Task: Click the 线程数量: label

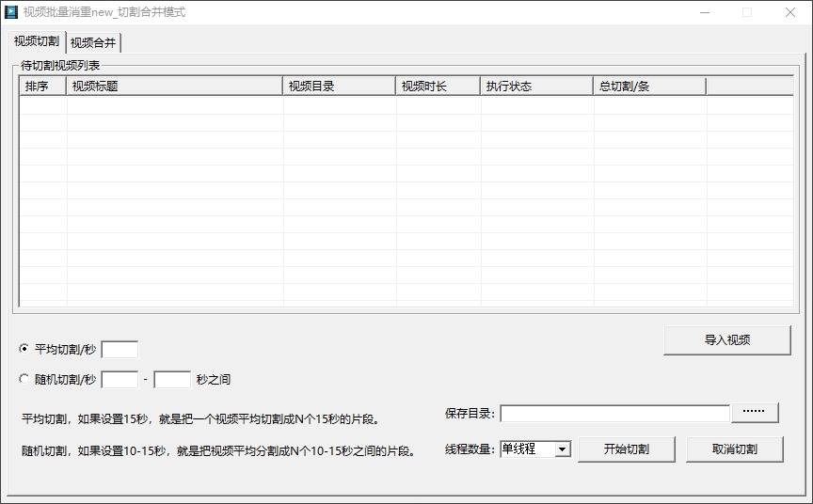Action: pyautogui.click(x=470, y=449)
